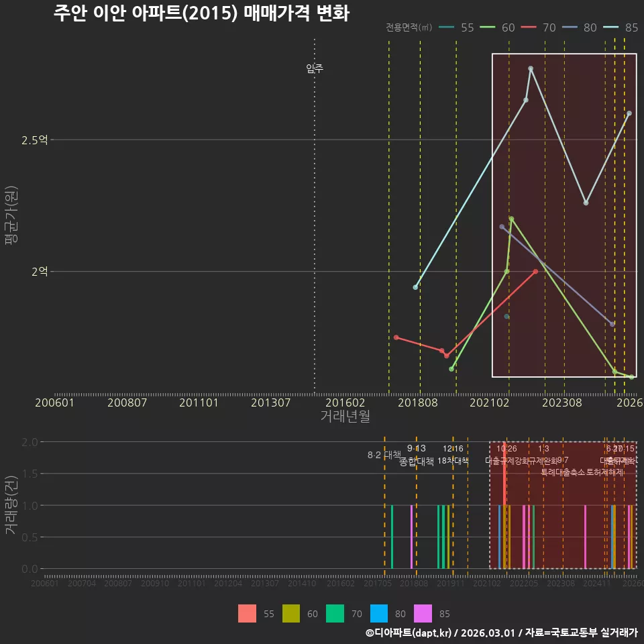Click the 2억 y-axis label
The width and height of the screenshot is (644, 644).
40,272
